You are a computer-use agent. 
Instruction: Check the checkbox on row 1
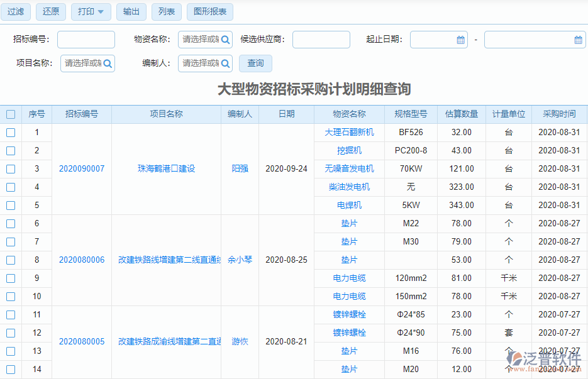10,132
